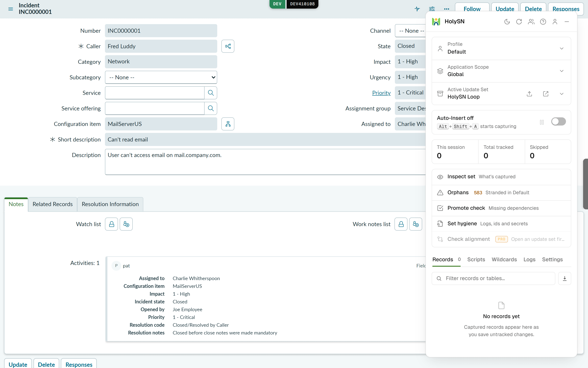The width and height of the screenshot is (588, 368).
Task: Open the Scripts tab in HolySN
Action: coord(476,259)
